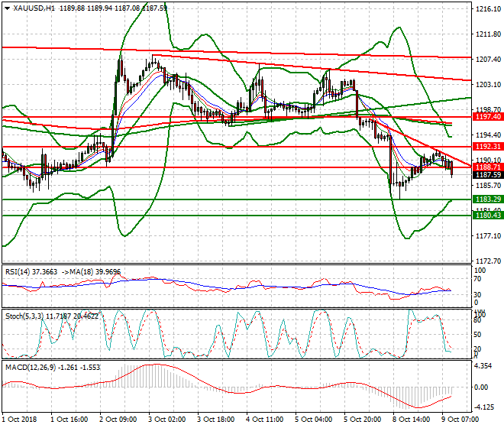
Task: Select the green 1183.29 support level tag
Action: [487, 199]
